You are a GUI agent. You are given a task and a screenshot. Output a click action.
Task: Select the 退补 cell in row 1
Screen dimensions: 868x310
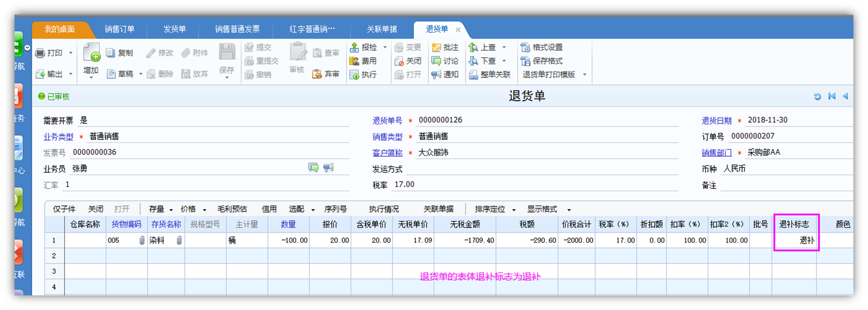click(794, 241)
